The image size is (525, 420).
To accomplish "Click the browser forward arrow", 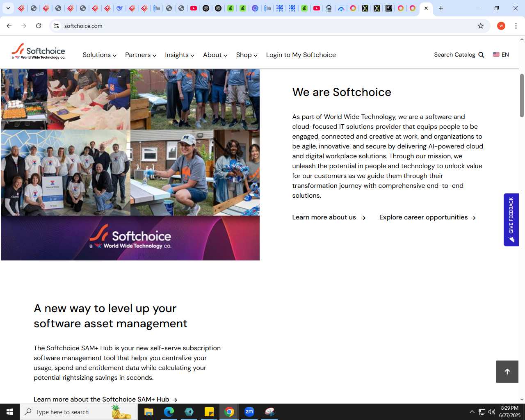I will pos(24,26).
